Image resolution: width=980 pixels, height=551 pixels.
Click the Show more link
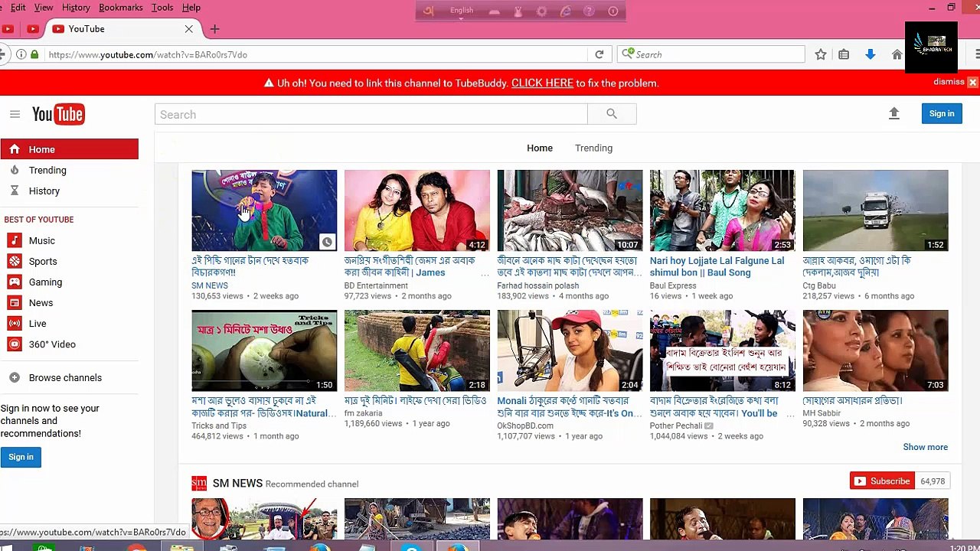click(x=925, y=447)
